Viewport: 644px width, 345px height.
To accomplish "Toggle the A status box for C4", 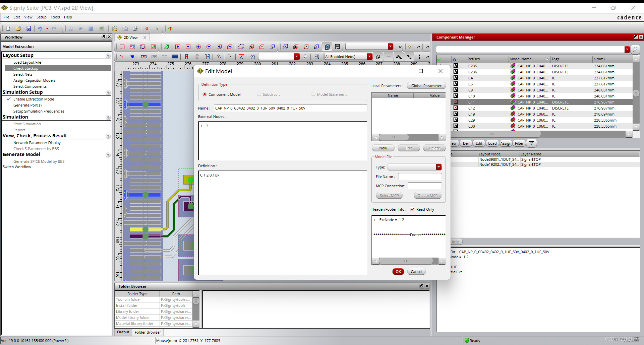I will (456, 78).
